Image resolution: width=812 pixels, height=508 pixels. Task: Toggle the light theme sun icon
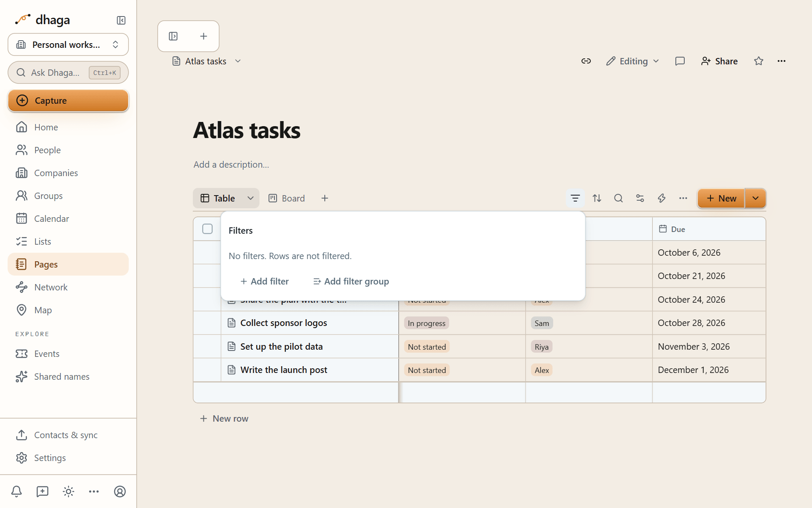(x=69, y=491)
